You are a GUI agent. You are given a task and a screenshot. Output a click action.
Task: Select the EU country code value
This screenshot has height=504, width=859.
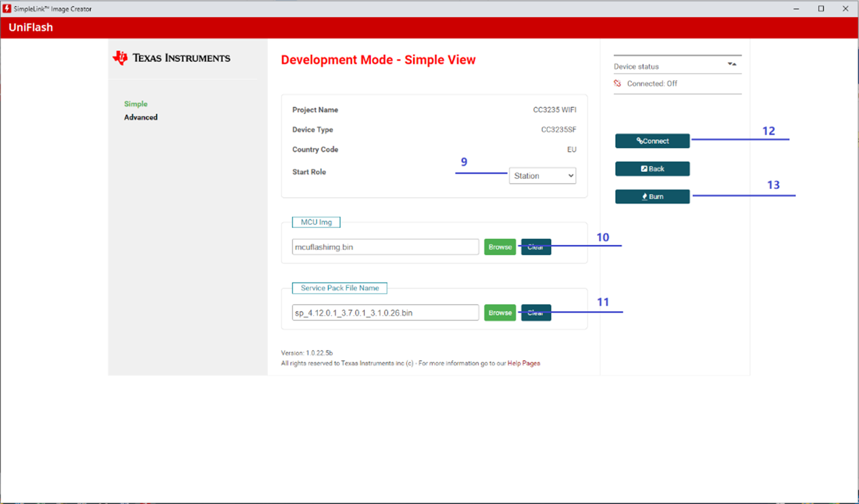(x=572, y=149)
